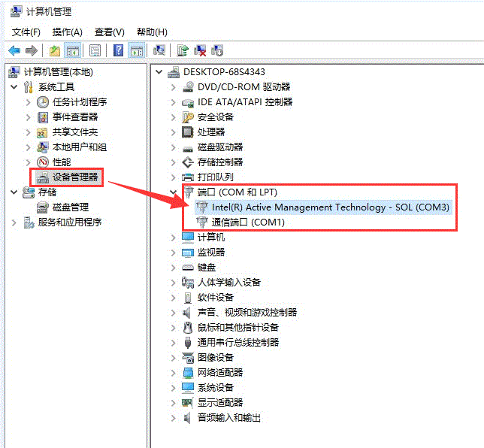Select 声音、视频和游戏控制器 speaker icon

click(186, 313)
